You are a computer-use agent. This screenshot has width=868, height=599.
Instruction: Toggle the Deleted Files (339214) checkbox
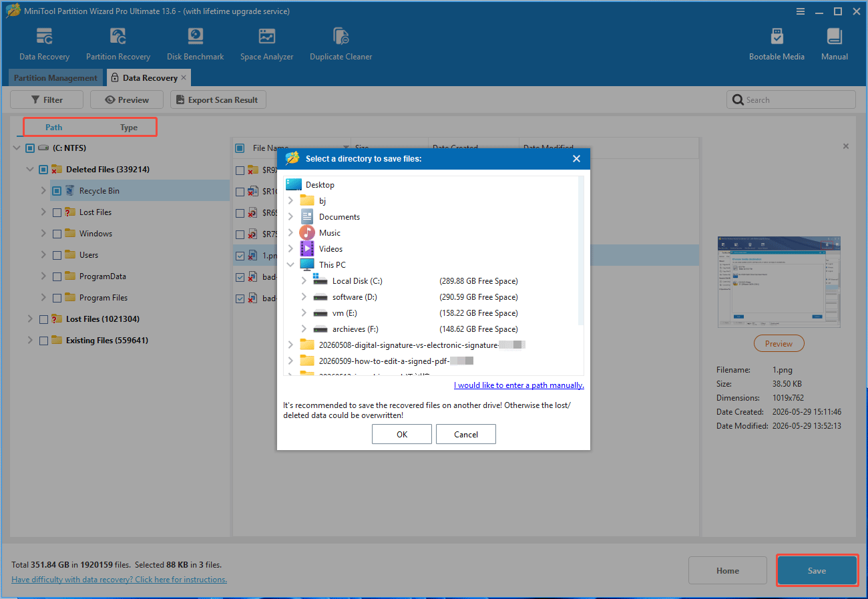point(43,170)
